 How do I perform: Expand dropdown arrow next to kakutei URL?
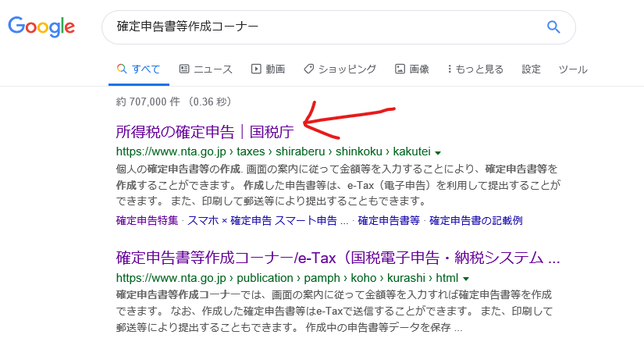[x=438, y=153]
